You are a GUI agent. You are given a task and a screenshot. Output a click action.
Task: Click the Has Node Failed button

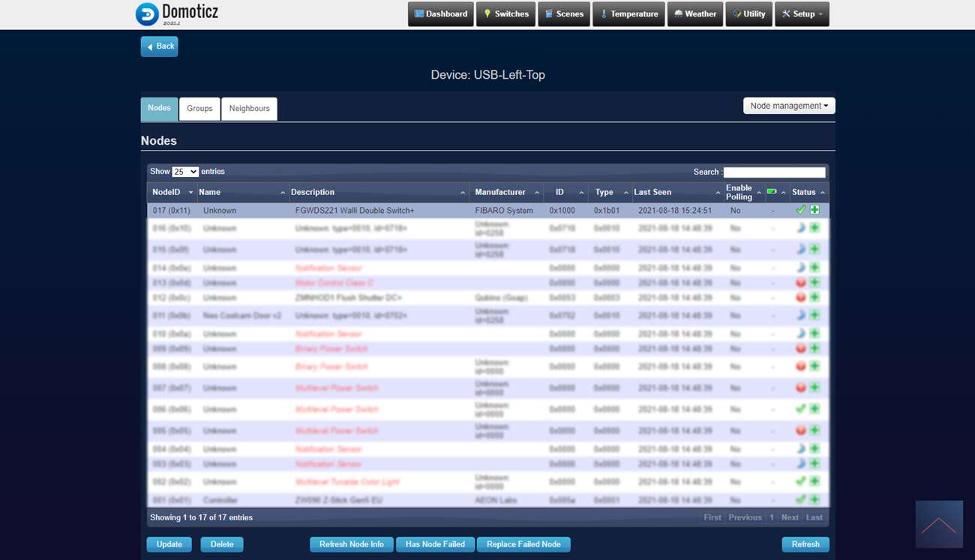[435, 544]
